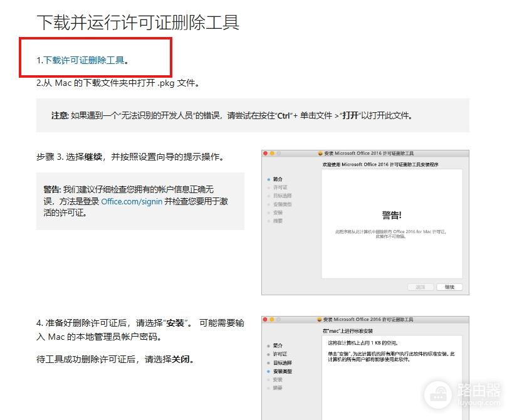This screenshot has height=420, width=512.
Task: Click the greyed 返回 button in first installer
Action: click(421, 287)
